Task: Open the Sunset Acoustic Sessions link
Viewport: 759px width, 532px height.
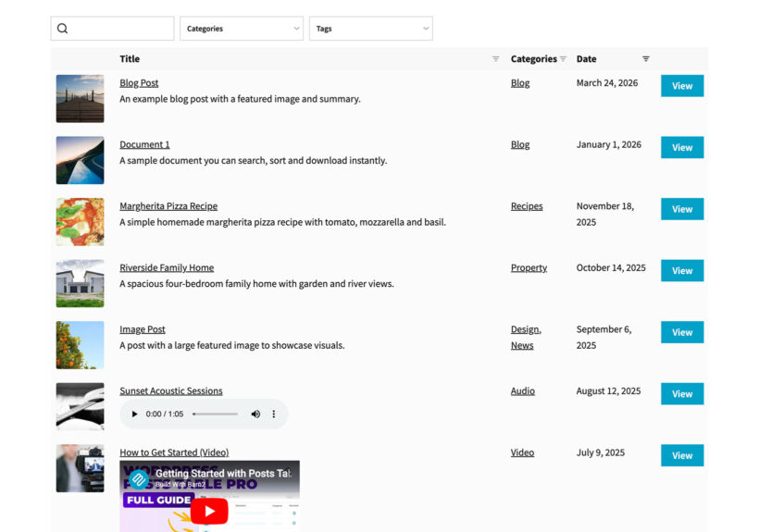Action: pos(171,390)
